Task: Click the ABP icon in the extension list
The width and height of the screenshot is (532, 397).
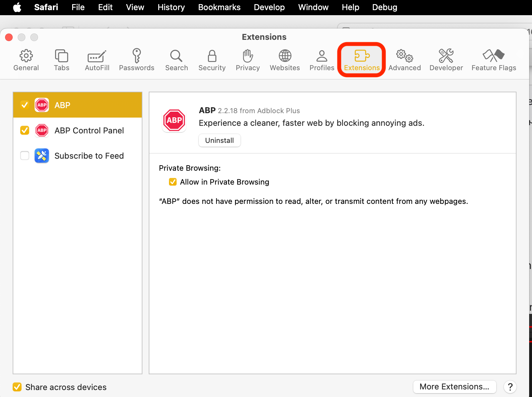Action: point(42,105)
